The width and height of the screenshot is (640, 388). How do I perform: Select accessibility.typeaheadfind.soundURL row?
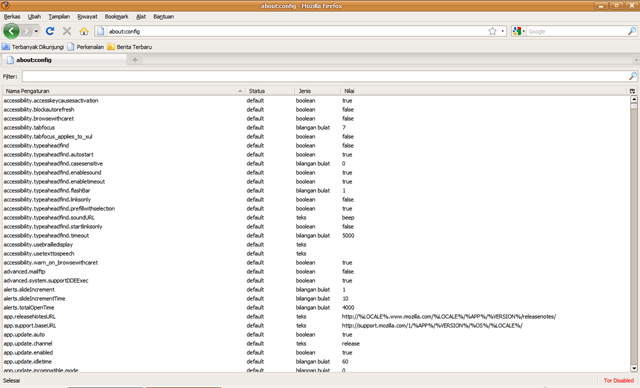click(316, 217)
